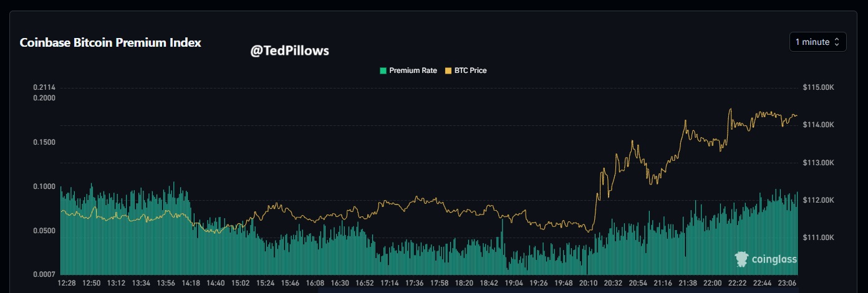Click the 0.2000 premium axis label
This screenshot has height=293, width=868.
click(44, 98)
